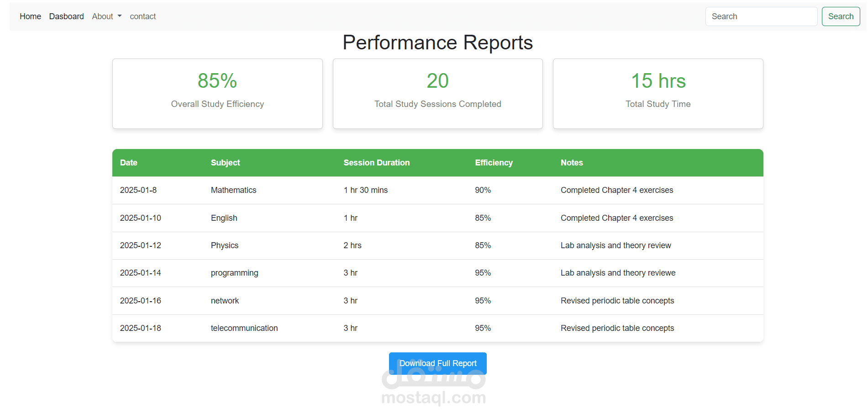Select the Total Study Sessions Completed card
868x415 pixels.
click(x=437, y=93)
